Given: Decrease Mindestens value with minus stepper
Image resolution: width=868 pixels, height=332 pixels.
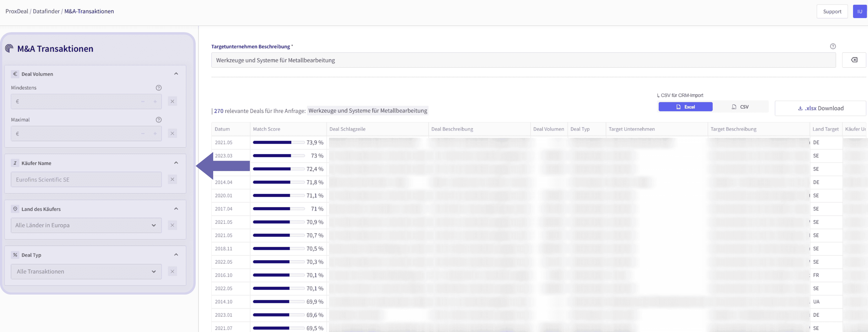Looking at the screenshot, I should 143,101.
